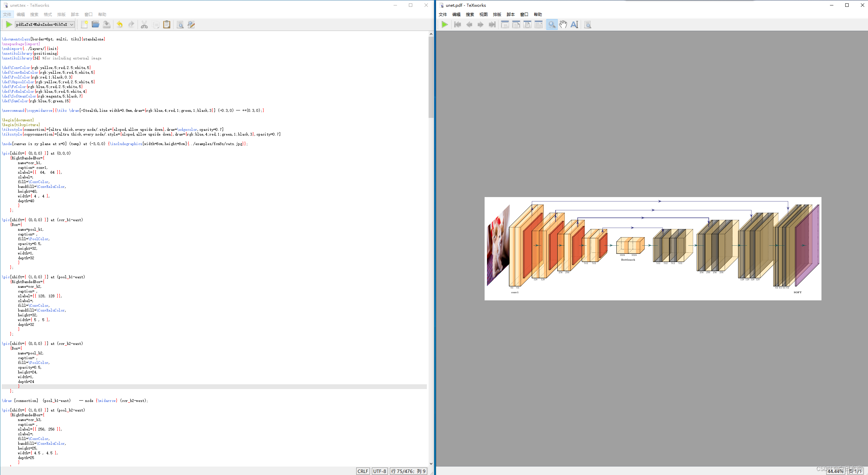Screen dimensions: 868x475
Task: Open the 排版 menu in editor window
Action: click(x=61, y=14)
